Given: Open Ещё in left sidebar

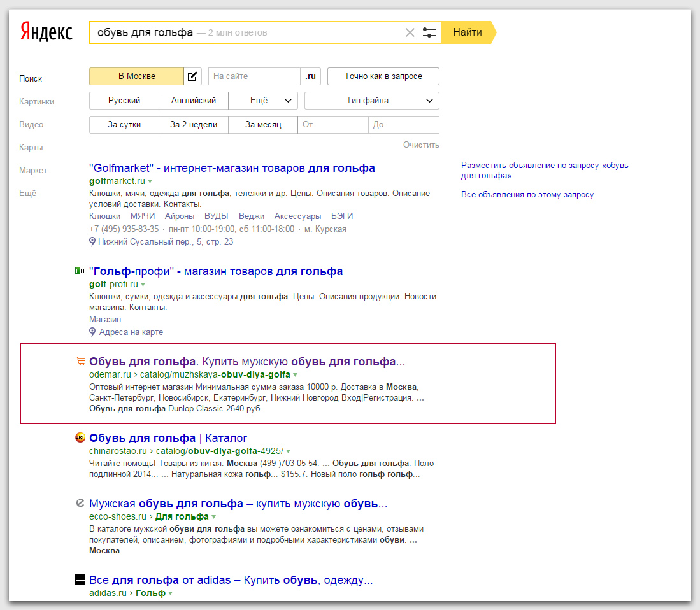Looking at the screenshot, I should (27, 193).
